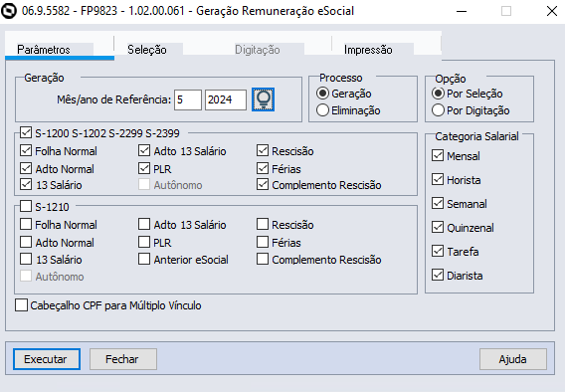Choose the Por Seleção option
The width and height of the screenshot is (565, 392).
click(438, 94)
